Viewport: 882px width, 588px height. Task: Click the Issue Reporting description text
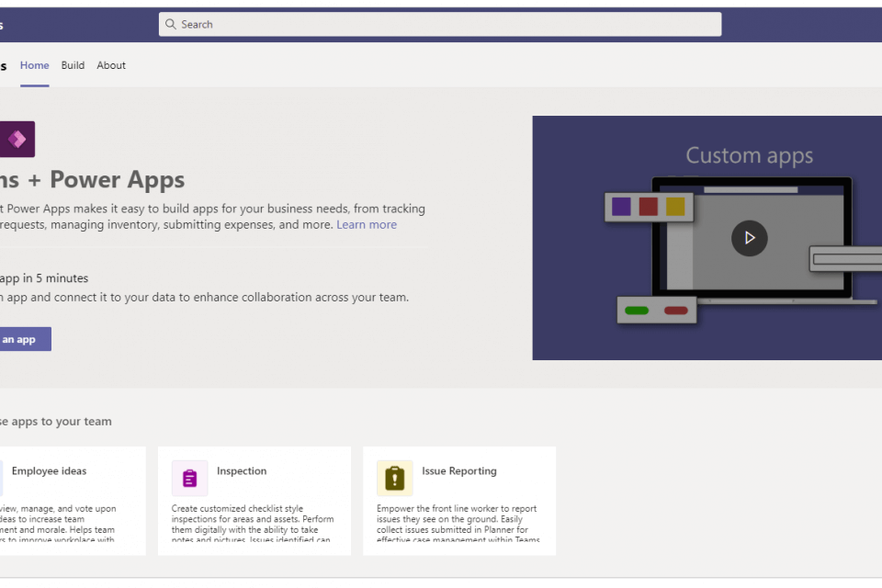tap(458, 524)
